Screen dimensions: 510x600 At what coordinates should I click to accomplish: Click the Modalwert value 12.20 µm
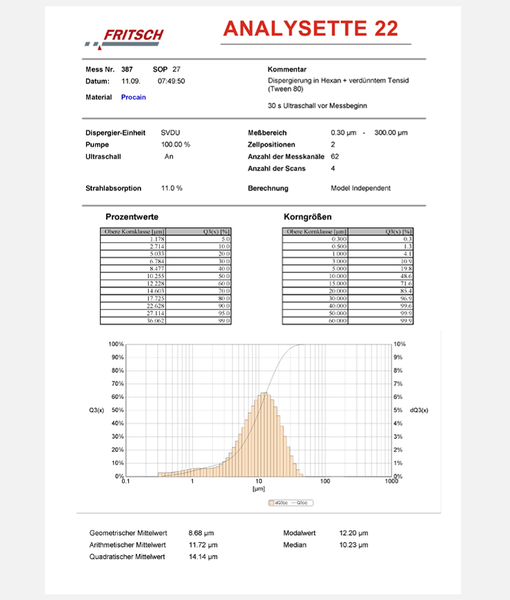point(354,533)
